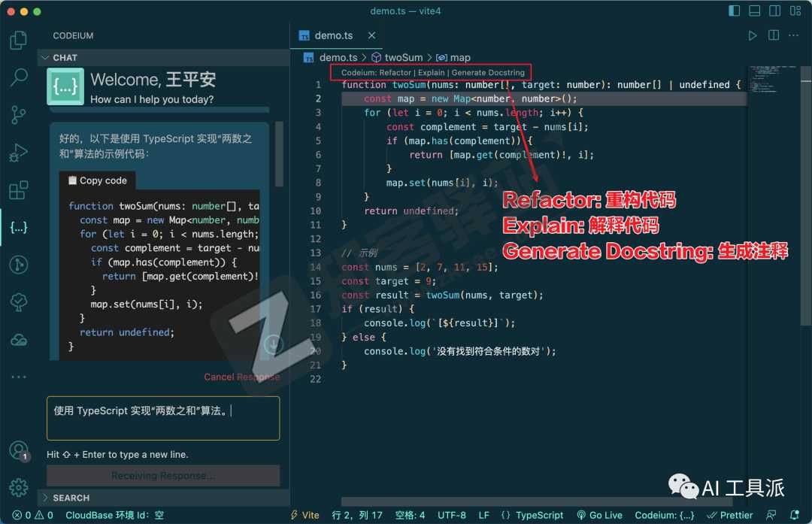Open the Extensions view icon

[x=19, y=190]
